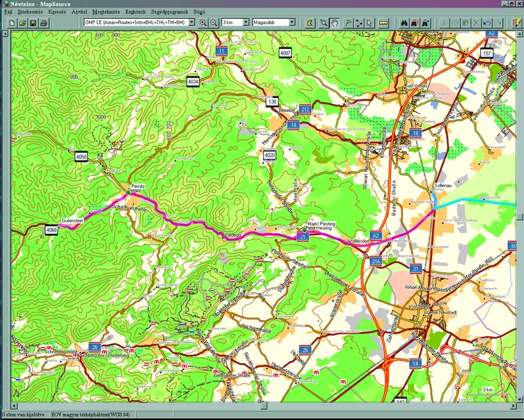Click the Waldegg town label
This screenshot has height=420, width=524.
[233, 235]
